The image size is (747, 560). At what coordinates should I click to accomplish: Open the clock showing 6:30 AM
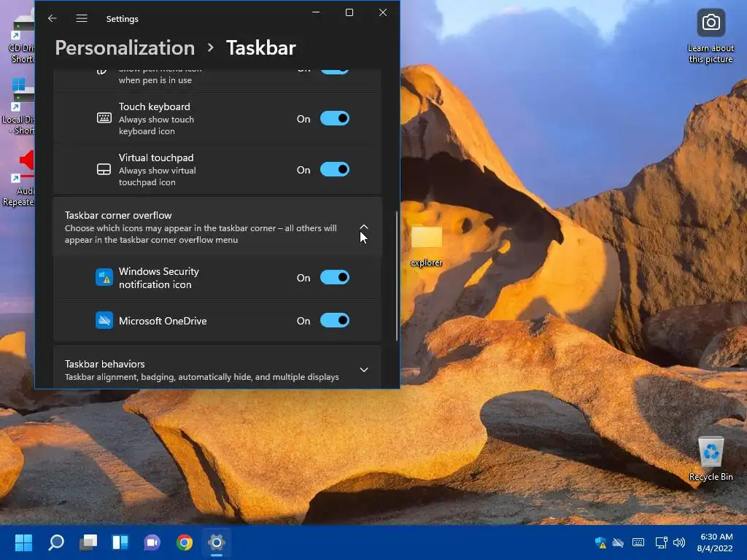click(x=715, y=542)
